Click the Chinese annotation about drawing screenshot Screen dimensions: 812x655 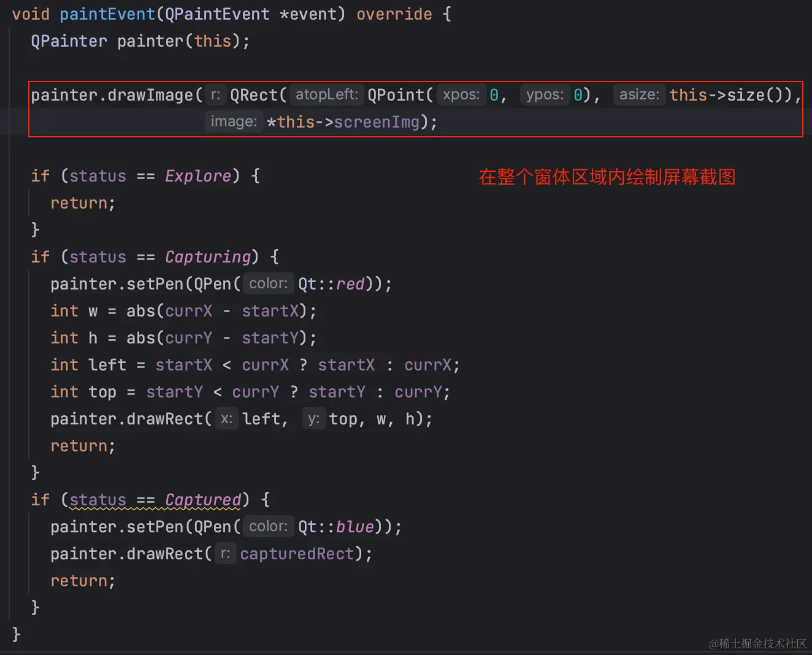(x=607, y=177)
